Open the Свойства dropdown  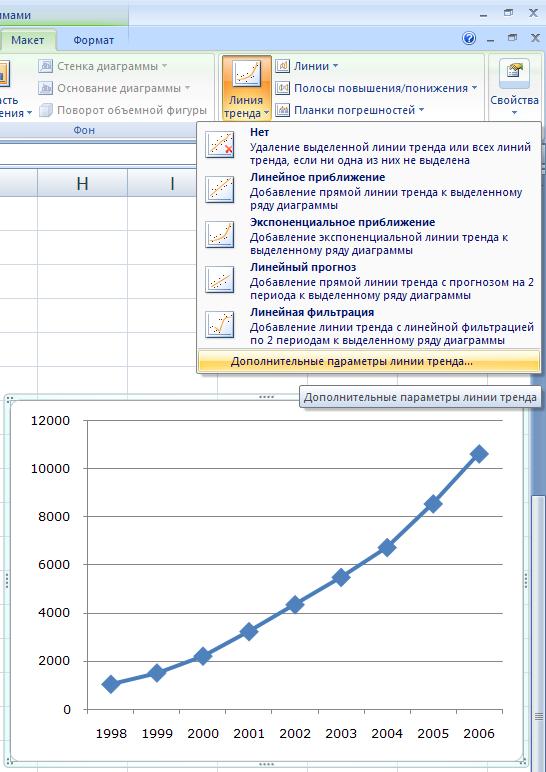tap(514, 88)
